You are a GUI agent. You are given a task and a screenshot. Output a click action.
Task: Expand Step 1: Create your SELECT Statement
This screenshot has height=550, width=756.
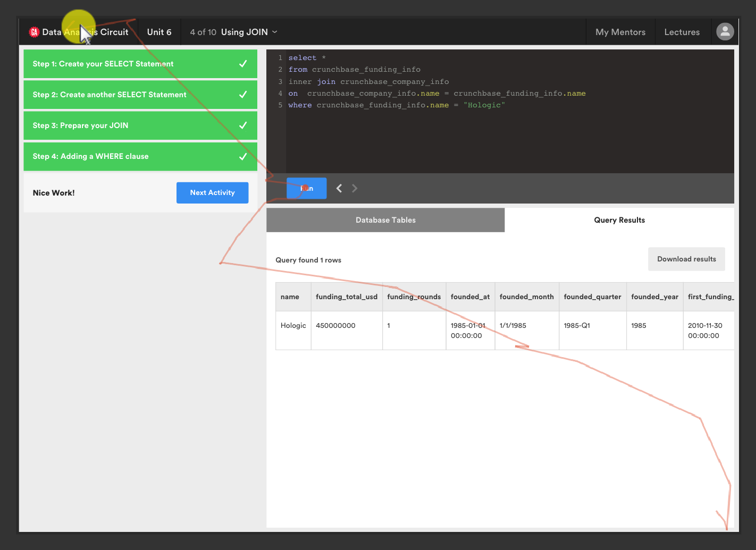click(140, 64)
